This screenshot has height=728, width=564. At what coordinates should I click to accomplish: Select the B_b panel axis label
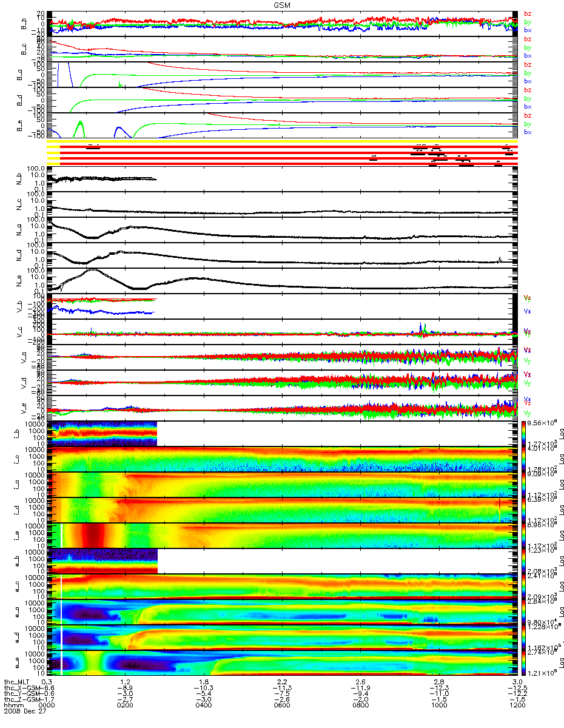coord(24,23)
